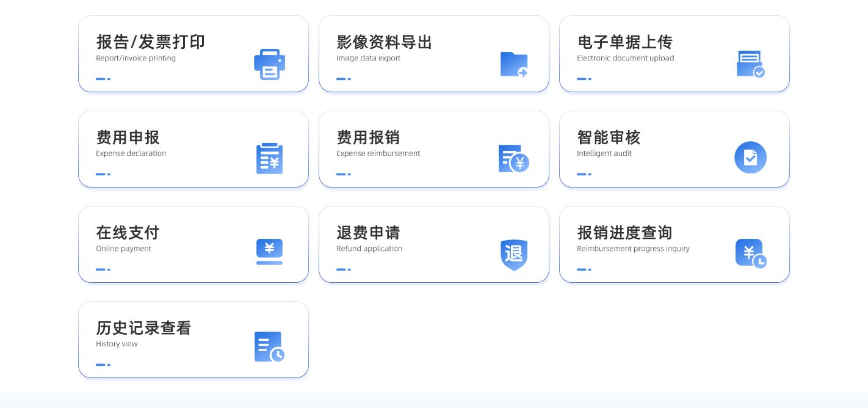
Task: Select the 报销进度查询 title
Action: pyautogui.click(x=624, y=233)
